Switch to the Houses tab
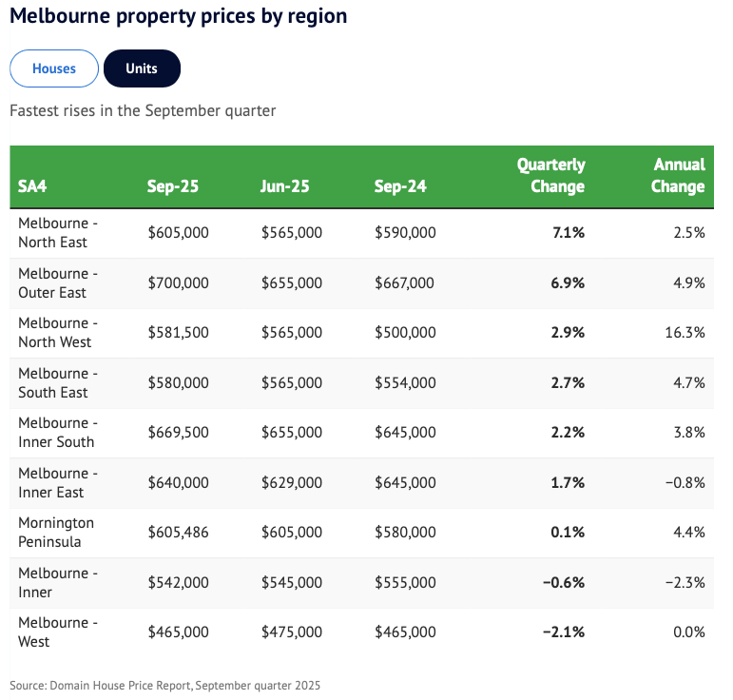 pos(54,68)
